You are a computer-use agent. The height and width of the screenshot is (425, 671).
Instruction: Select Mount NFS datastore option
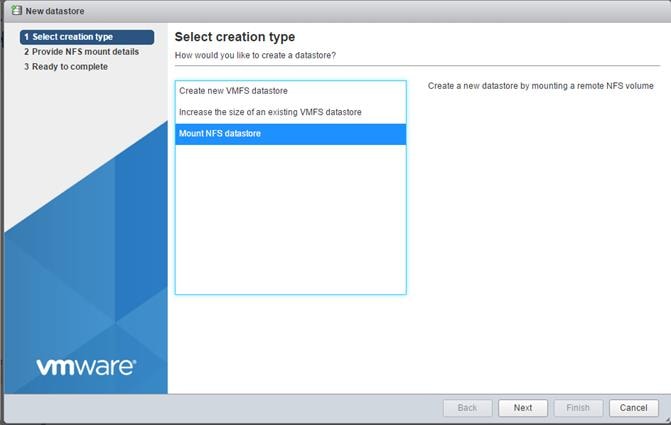(290, 134)
